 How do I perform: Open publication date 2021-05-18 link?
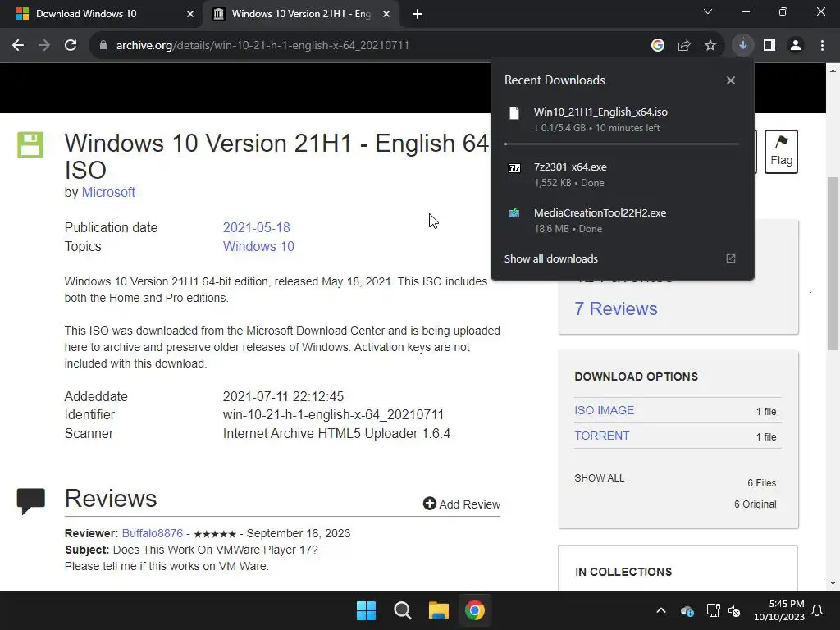coord(256,228)
